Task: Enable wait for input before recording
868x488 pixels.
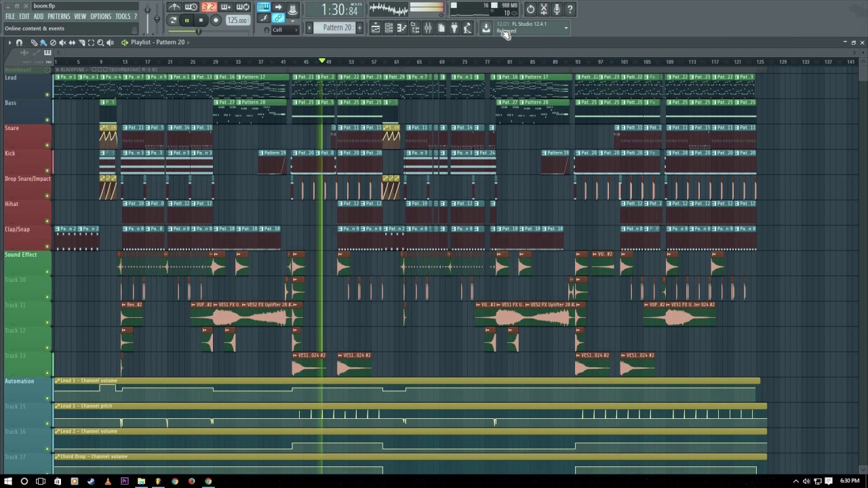Action: [191, 7]
